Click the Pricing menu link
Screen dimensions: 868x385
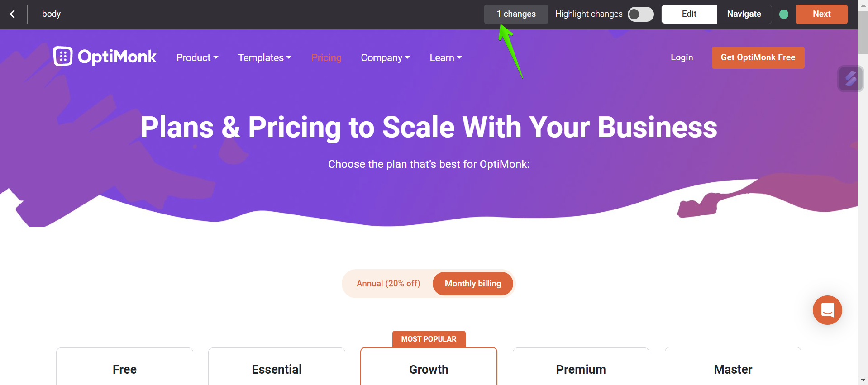coord(326,58)
